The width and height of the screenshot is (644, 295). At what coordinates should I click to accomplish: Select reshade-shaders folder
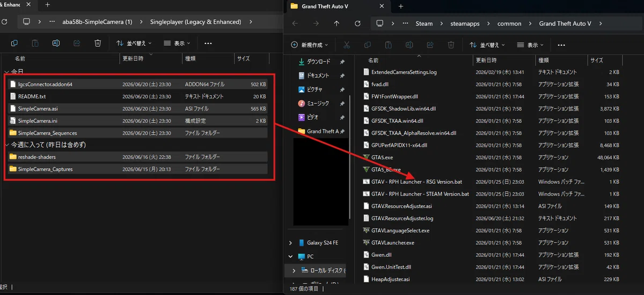click(137, 157)
